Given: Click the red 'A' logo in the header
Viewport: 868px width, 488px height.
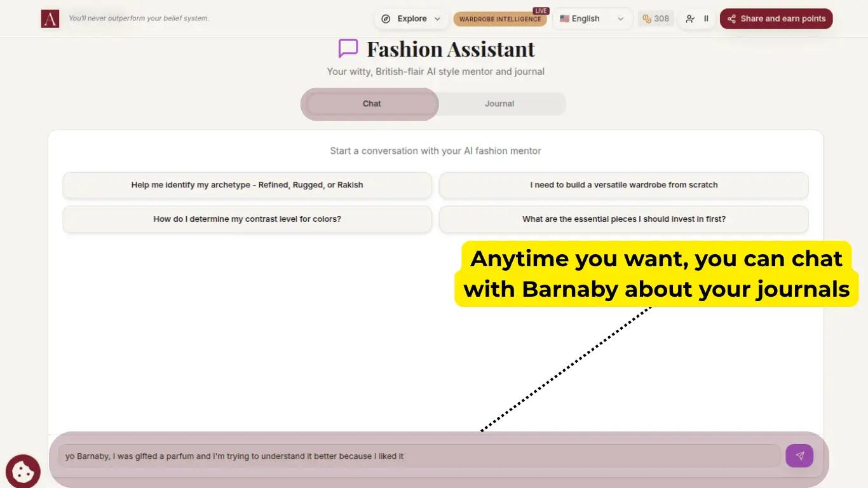Looking at the screenshot, I should (x=50, y=18).
